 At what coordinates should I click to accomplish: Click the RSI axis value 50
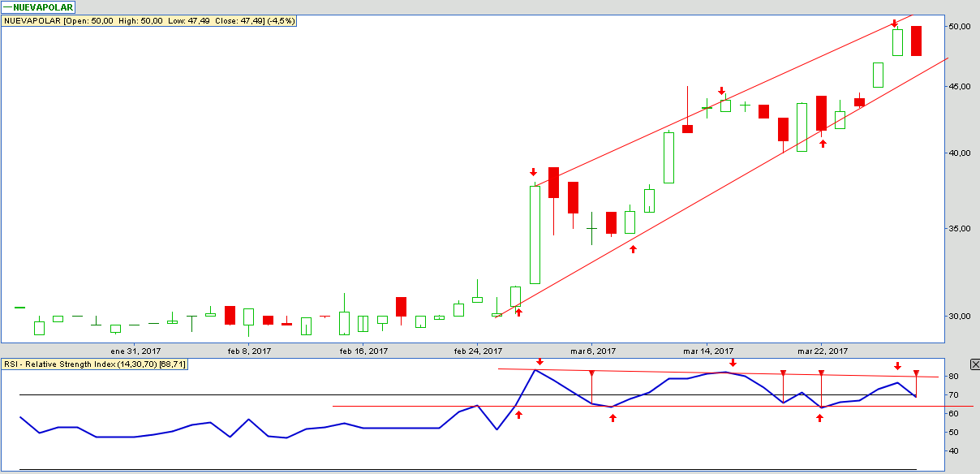(955, 433)
